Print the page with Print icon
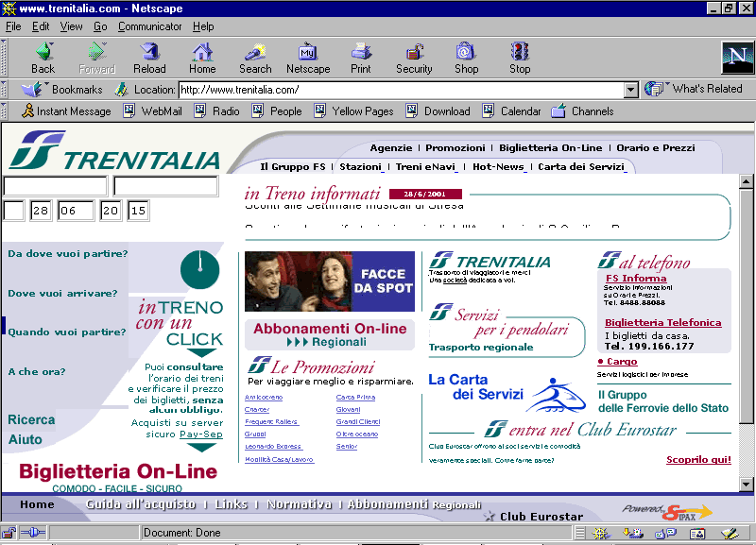 click(x=361, y=58)
